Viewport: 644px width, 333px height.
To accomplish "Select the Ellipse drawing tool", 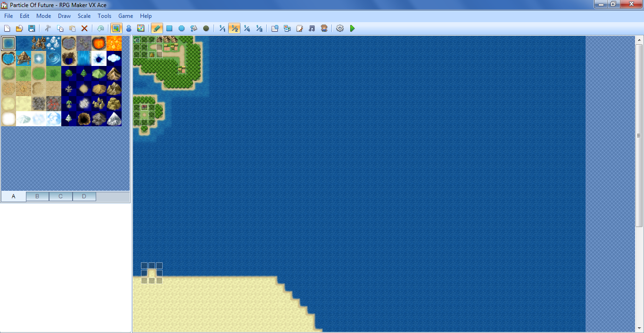I will [x=182, y=28].
